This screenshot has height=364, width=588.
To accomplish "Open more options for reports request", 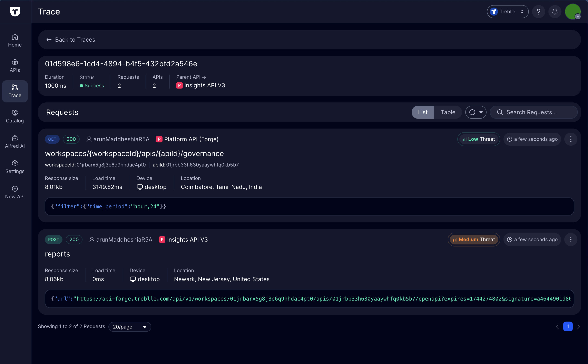I will 571,240.
